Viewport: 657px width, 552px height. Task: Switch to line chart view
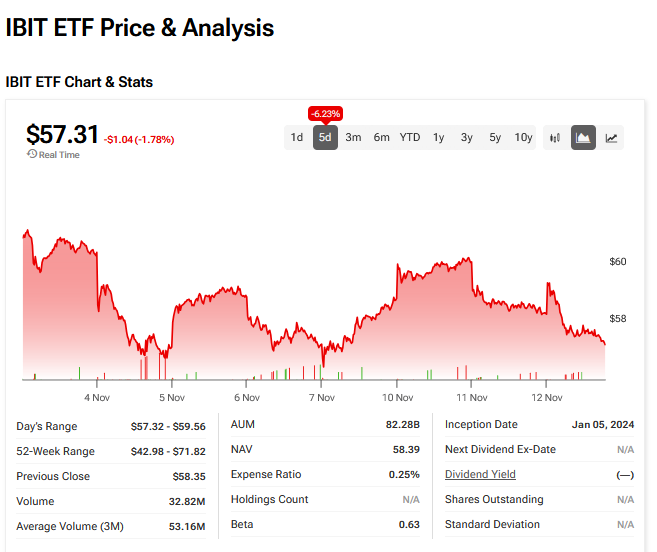tap(611, 138)
